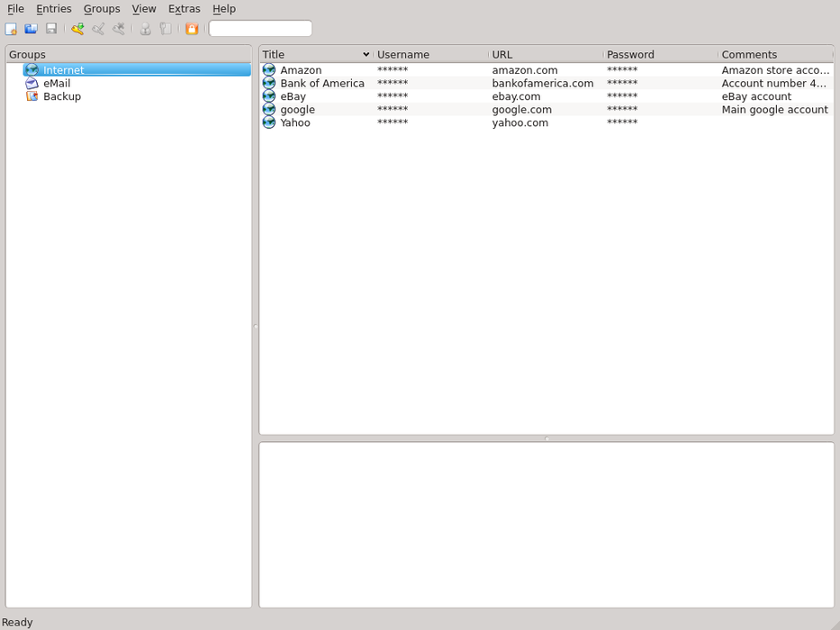Click the New Database toolbar icon
The width and height of the screenshot is (840, 630).
click(x=11, y=29)
